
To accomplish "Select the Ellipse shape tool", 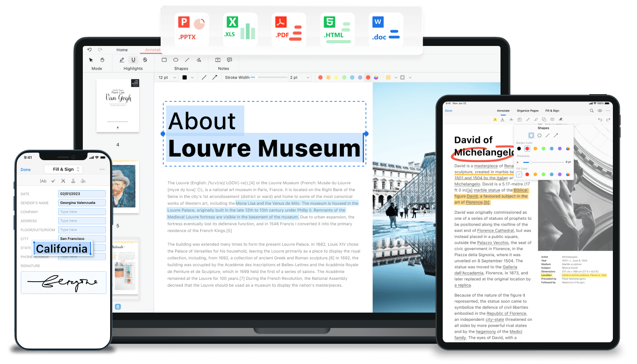I will point(176,60).
